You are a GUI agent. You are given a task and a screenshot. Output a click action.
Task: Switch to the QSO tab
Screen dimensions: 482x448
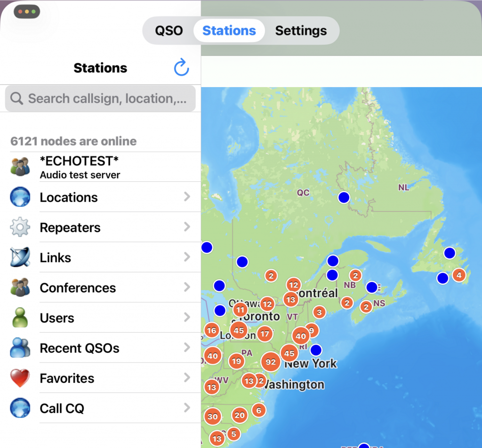(x=169, y=31)
